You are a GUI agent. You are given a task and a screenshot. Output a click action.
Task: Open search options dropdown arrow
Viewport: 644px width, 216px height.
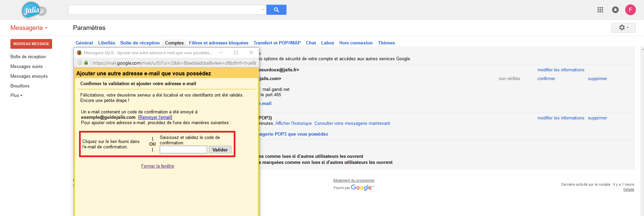pos(263,10)
